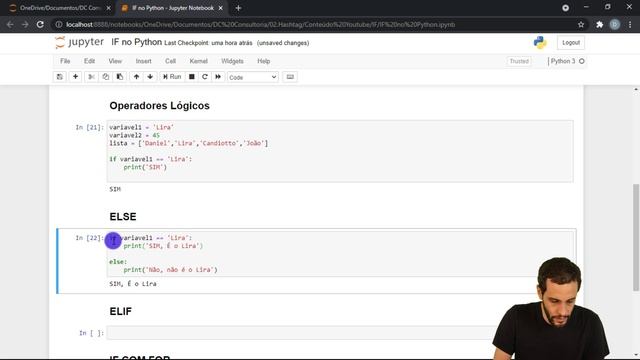The image size is (640, 360).
Task: Move the selected cell down with the arrow
Action: pos(150,77)
